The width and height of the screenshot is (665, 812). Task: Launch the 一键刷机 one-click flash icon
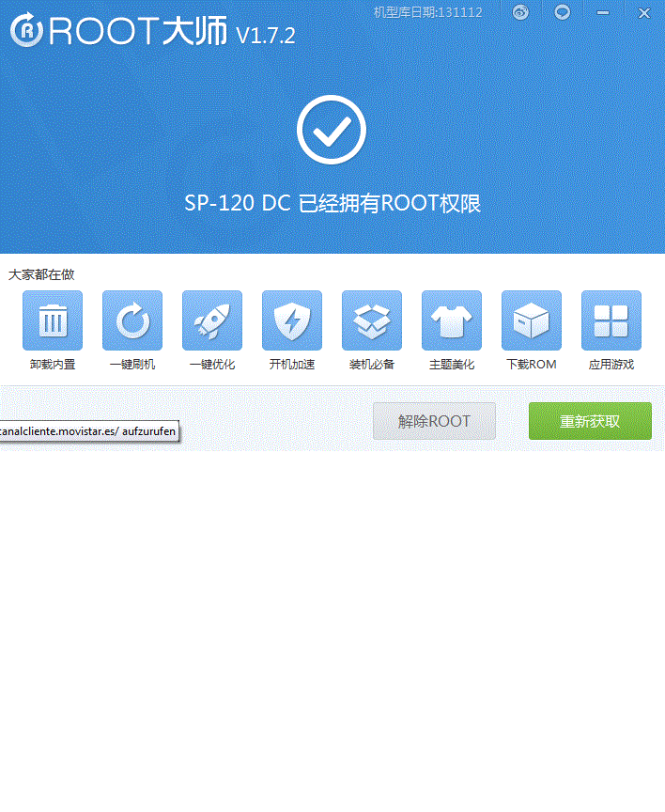[132, 320]
